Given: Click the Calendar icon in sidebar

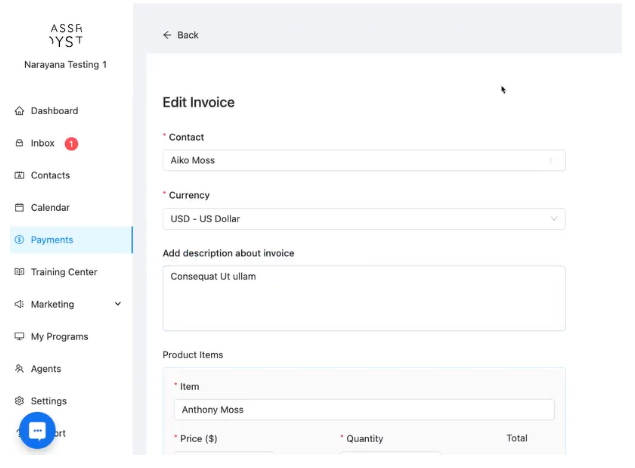Looking at the screenshot, I should (x=19, y=208).
